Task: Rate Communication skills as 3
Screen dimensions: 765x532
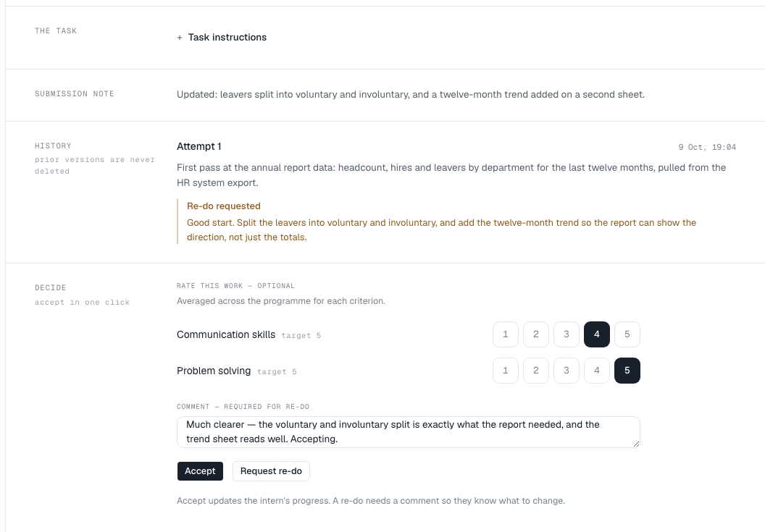Action: click(x=567, y=334)
